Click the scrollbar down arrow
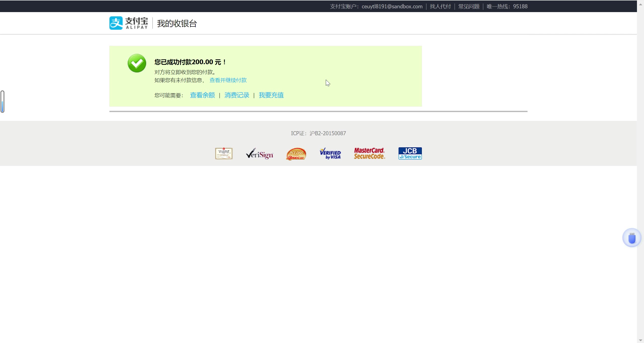Image resolution: width=644 pixels, height=343 pixels. tap(640, 340)
